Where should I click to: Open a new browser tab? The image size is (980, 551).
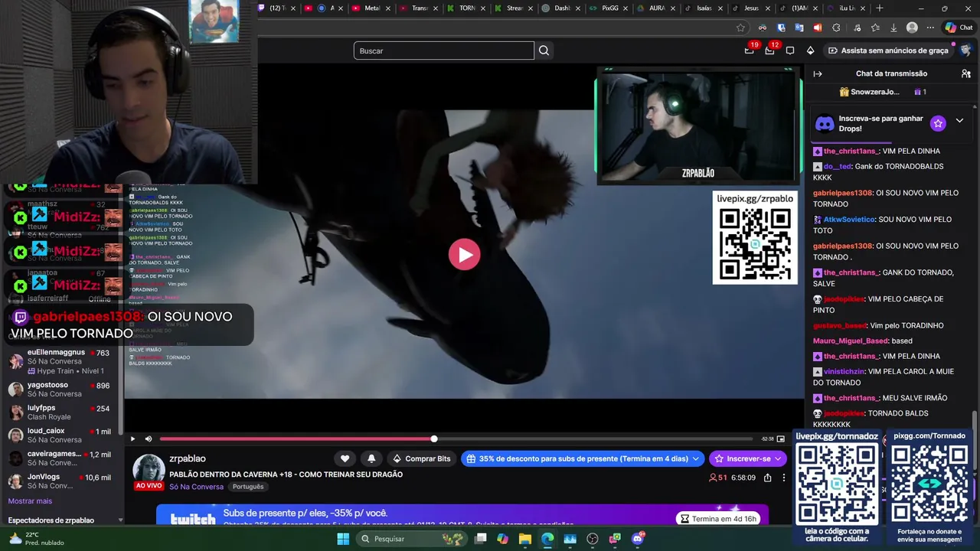click(880, 8)
